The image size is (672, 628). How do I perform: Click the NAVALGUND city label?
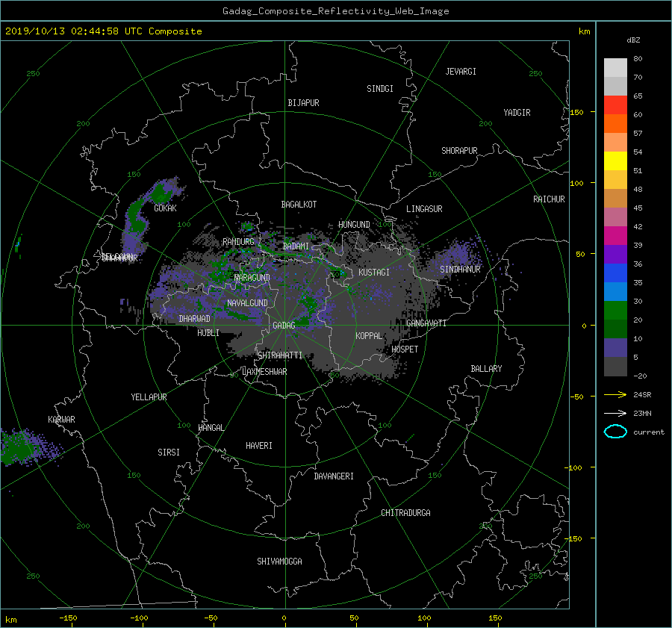tap(247, 302)
